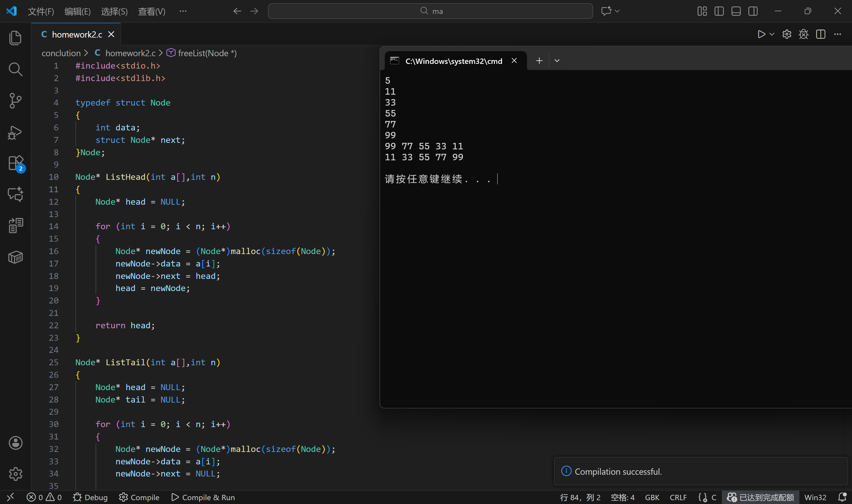
Task: Open the Search view in activity bar
Action: coord(15,69)
